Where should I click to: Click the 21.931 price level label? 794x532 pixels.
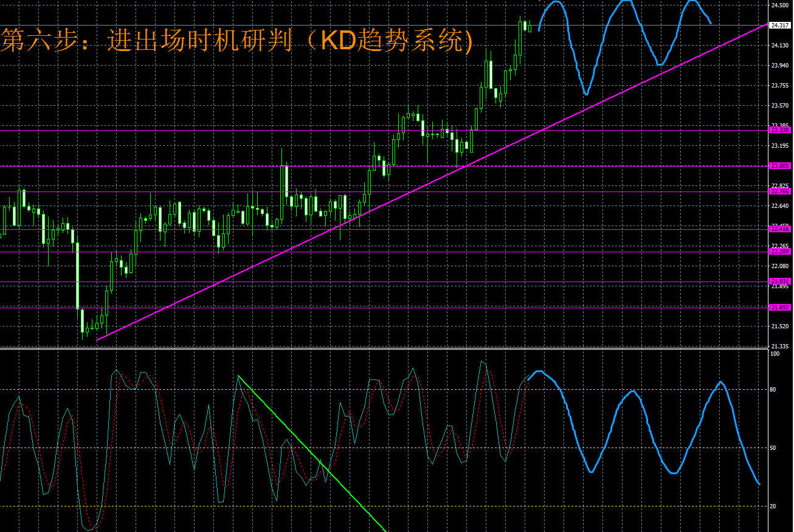779,282
